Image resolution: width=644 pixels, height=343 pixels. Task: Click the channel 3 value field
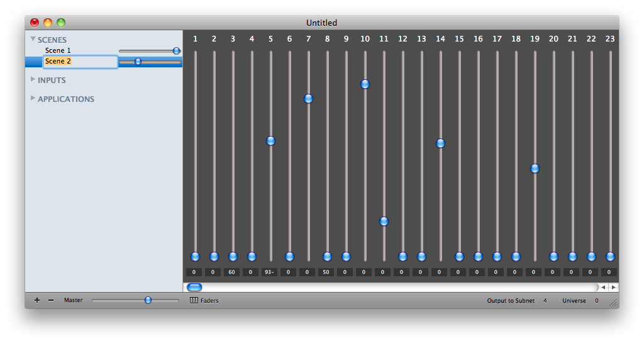click(233, 273)
